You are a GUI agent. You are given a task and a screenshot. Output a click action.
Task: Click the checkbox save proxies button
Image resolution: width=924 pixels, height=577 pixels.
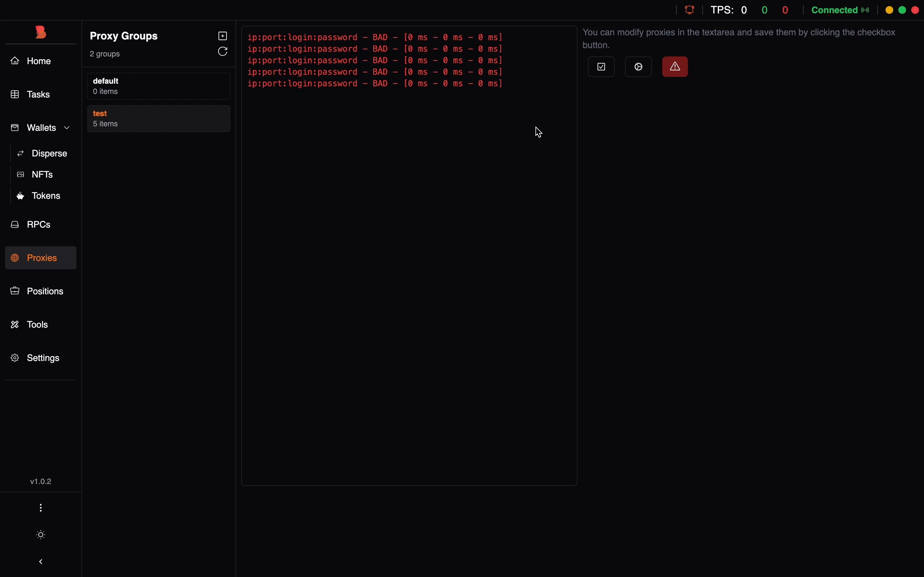coord(602,67)
